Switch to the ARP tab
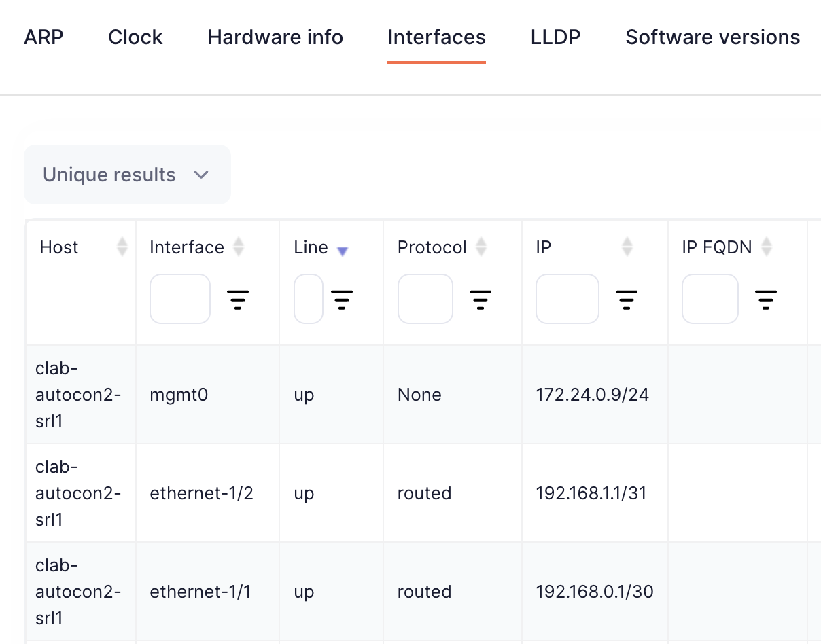 pyautogui.click(x=43, y=37)
